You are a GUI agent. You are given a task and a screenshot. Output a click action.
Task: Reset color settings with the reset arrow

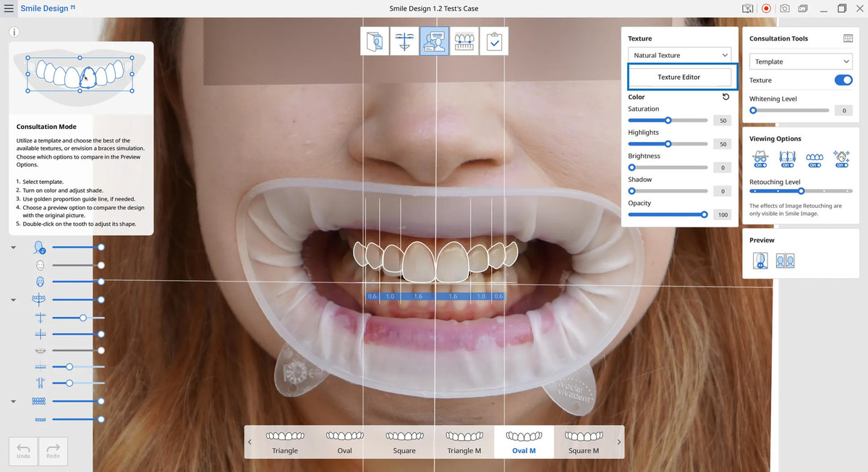(x=726, y=96)
